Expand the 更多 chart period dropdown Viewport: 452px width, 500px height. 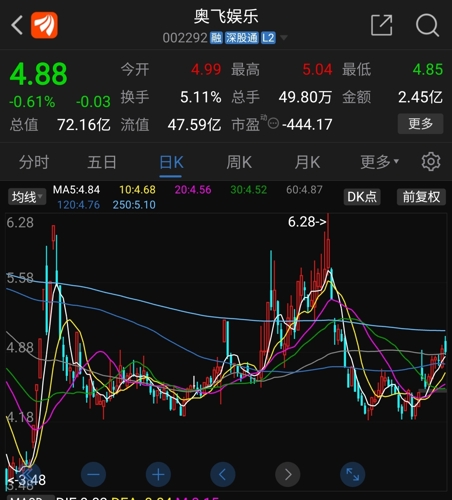pyautogui.click(x=379, y=162)
